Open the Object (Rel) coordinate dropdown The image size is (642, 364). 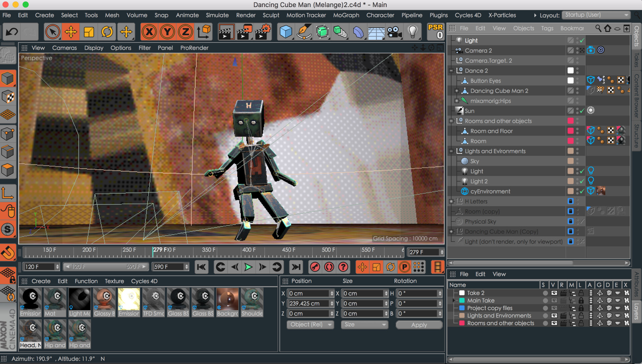pyautogui.click(x=310, y=325)
